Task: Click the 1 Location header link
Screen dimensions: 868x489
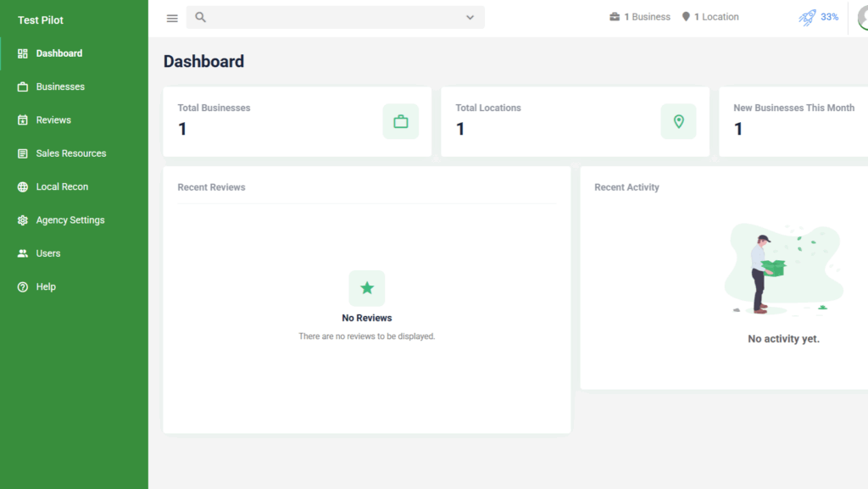Action: point(711,17)
